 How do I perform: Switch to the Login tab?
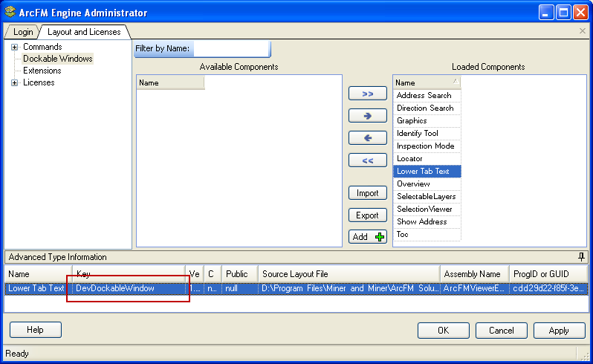(23, 32)
